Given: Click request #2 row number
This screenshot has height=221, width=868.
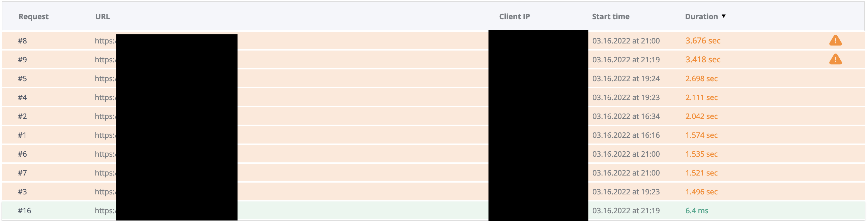Looking at the screenshot, I should [x=22, y=116].
